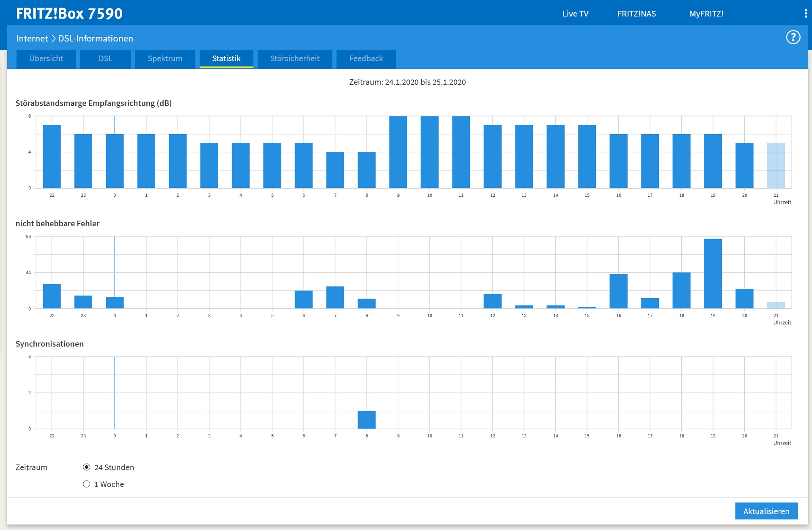812x530 pixels.
Task: Select the 24 Stunden radio button
Action: pyautogui.click(x=87, y=467)
